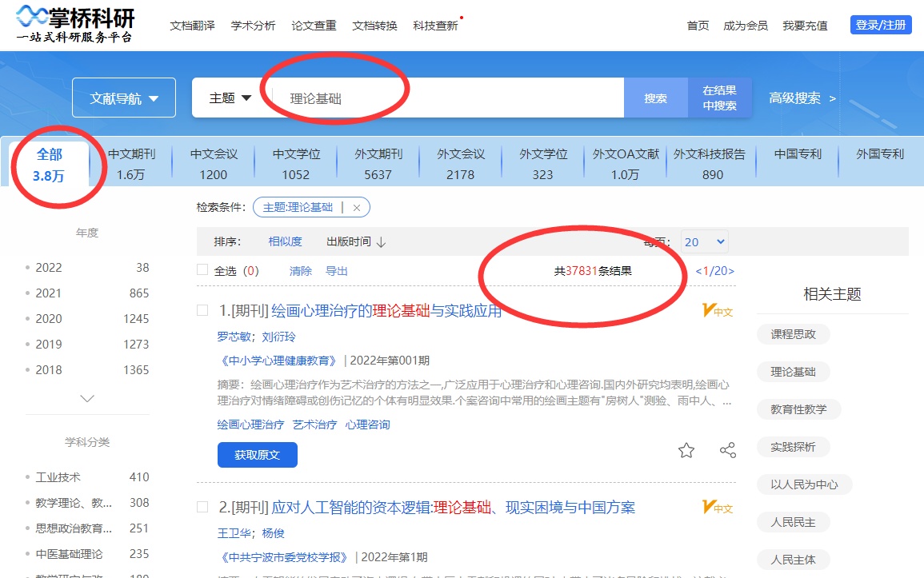Click the 获取原文 button
The height and width of the screenshot is (578, 924).
[x=257, y=455]
